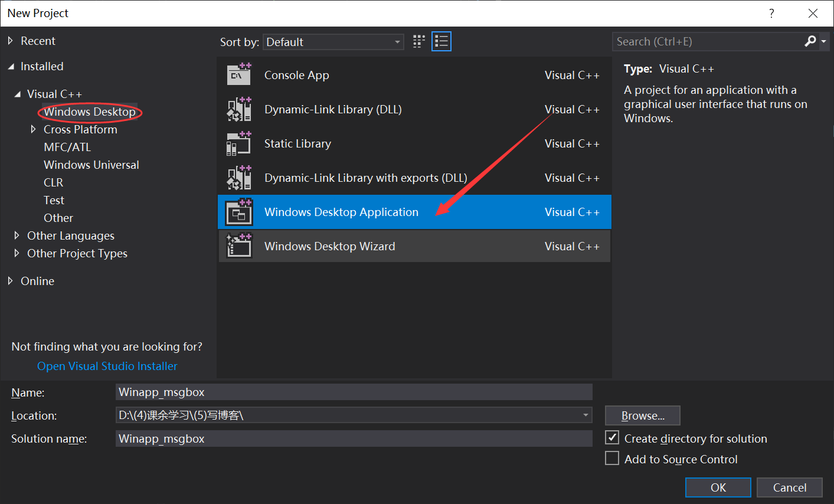Screen dimensions: 834x504
Task: Click the Name input field
Action: click(x=354, y=392)
